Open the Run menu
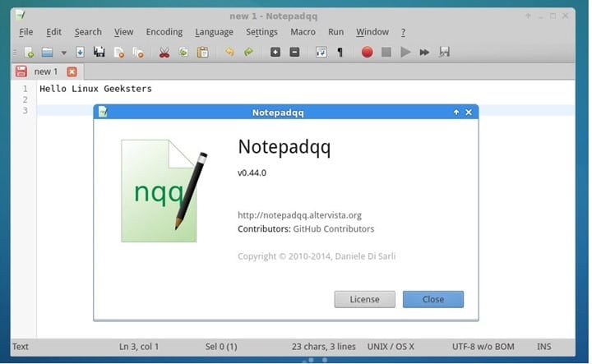This screenshot has height=364, width=592. coord(335,32)
